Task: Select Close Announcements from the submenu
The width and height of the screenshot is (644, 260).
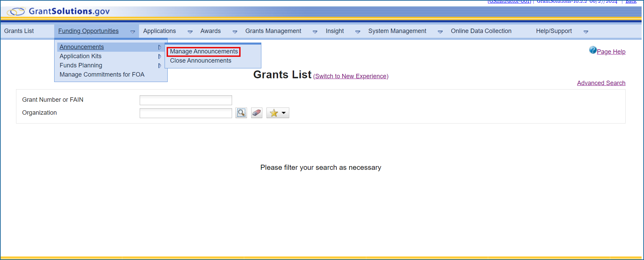Action: 200,61
